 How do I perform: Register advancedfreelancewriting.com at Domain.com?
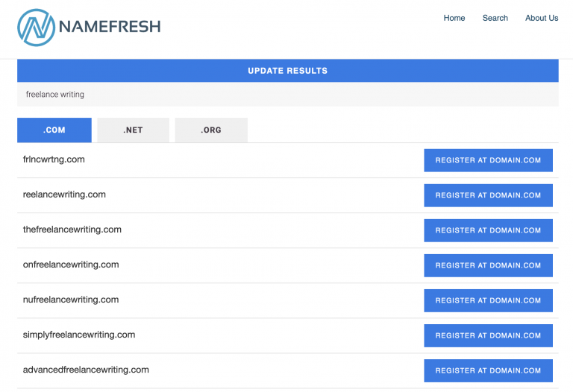[x=488, y=370]
